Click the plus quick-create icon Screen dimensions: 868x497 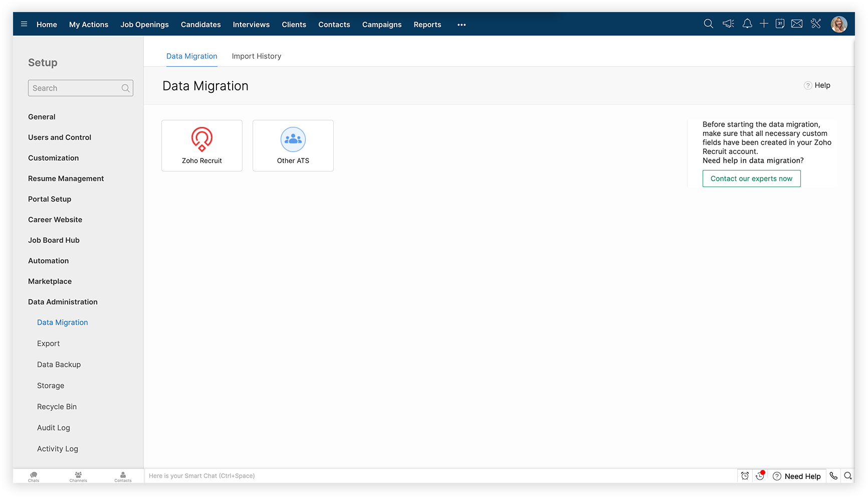coord(764,24)
